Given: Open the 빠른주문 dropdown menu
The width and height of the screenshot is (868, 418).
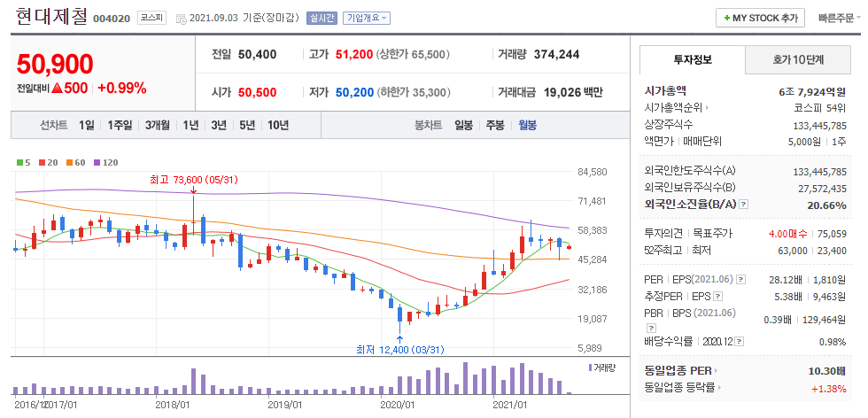Looking at the screenshot, I should point(840,18).
